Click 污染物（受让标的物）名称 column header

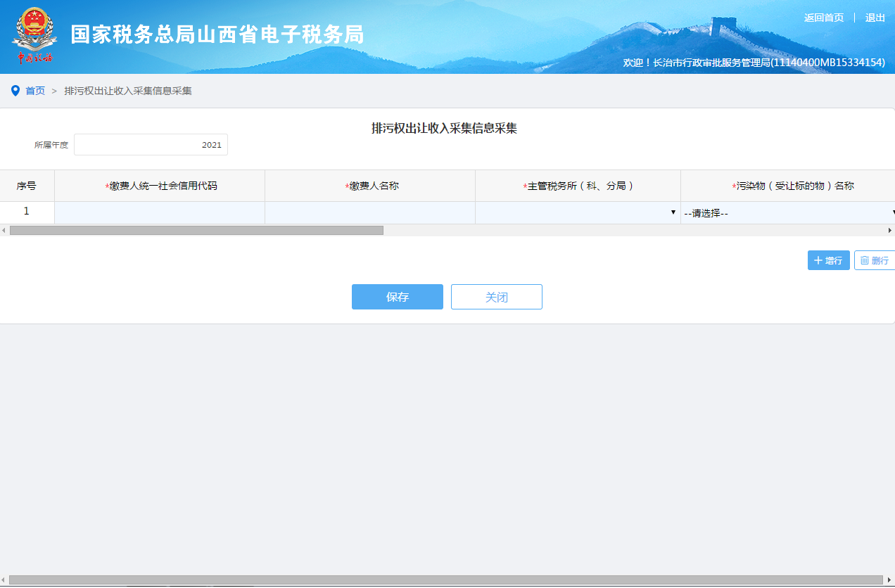[788, 186]
